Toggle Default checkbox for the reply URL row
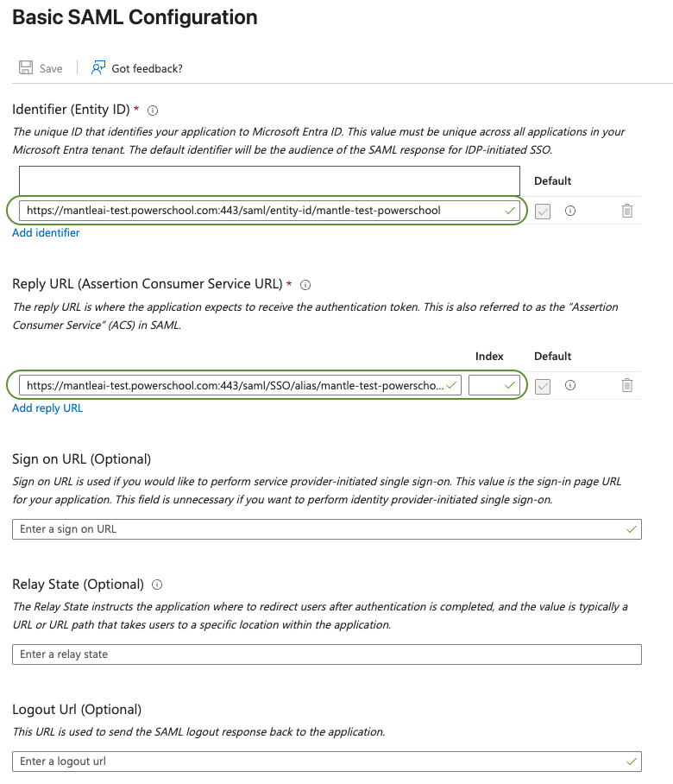 point(543,385)
